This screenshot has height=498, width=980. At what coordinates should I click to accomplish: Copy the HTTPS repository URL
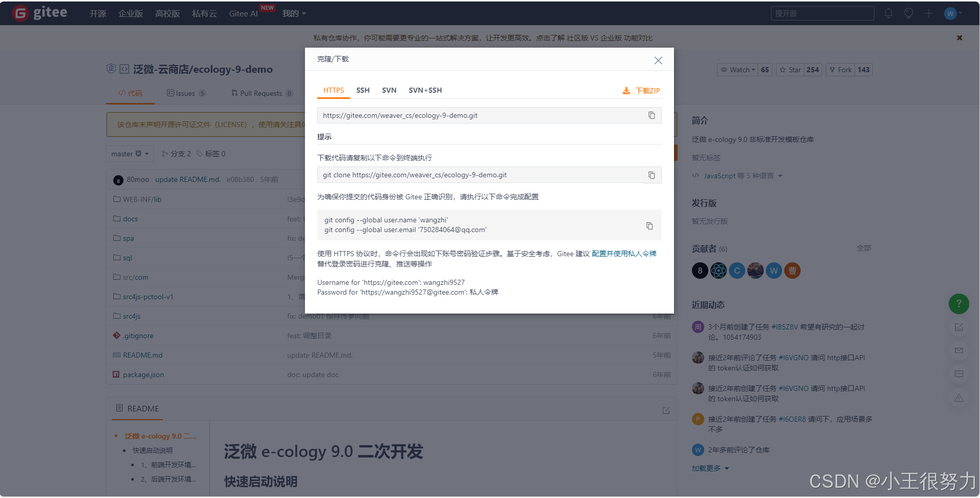651,115
